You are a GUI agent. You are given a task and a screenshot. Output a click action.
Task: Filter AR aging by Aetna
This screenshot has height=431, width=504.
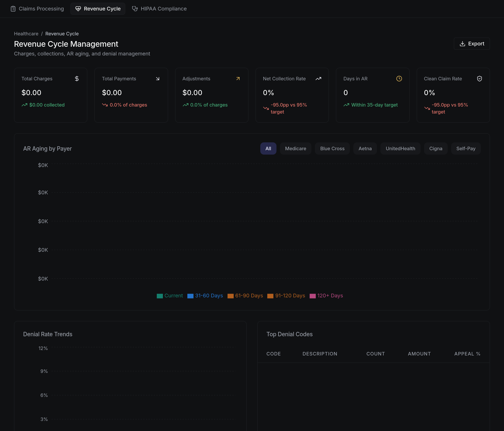coord(365,148)
